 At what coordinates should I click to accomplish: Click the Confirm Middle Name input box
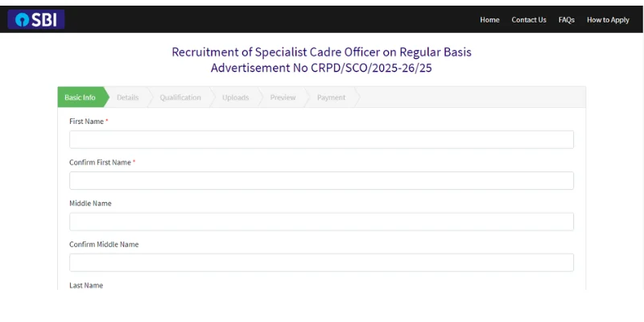321,262
